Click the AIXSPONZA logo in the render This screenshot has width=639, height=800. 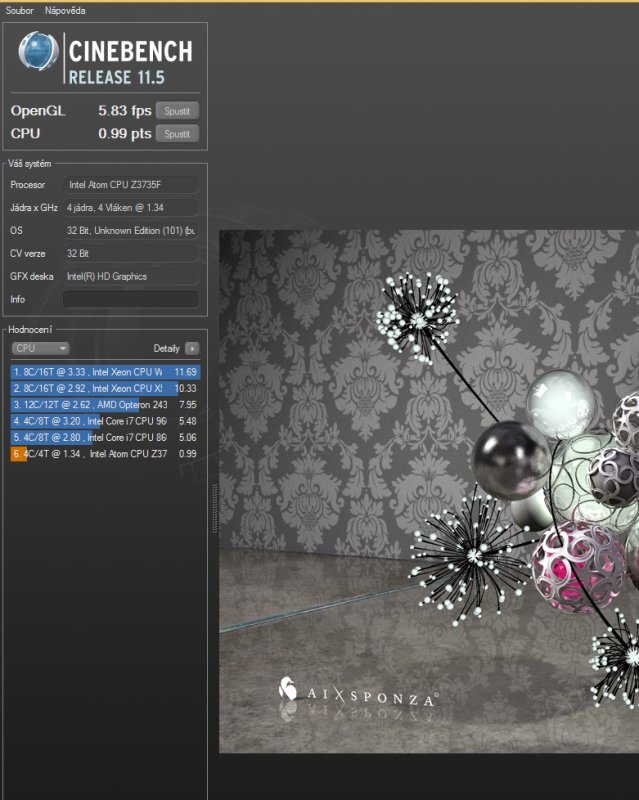[357, 694]
